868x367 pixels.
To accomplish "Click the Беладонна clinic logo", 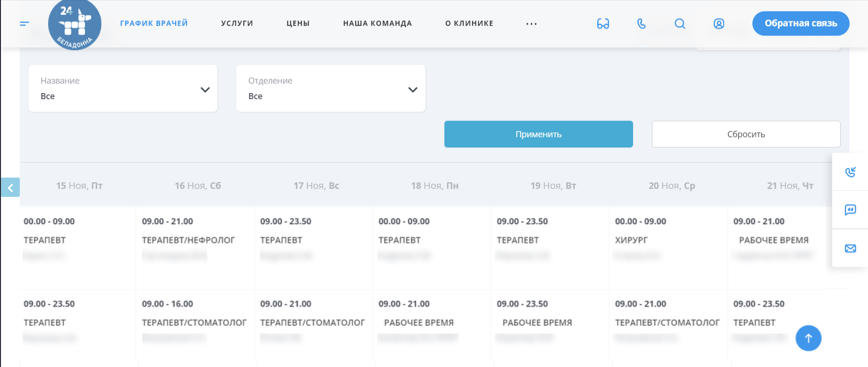I will tap(75, 25).
